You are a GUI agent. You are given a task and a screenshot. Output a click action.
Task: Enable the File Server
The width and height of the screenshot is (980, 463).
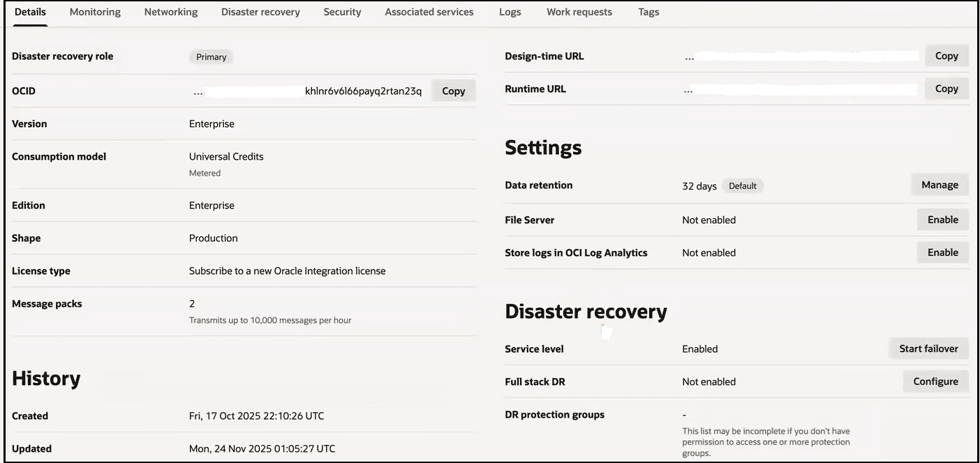coord(942,219)
